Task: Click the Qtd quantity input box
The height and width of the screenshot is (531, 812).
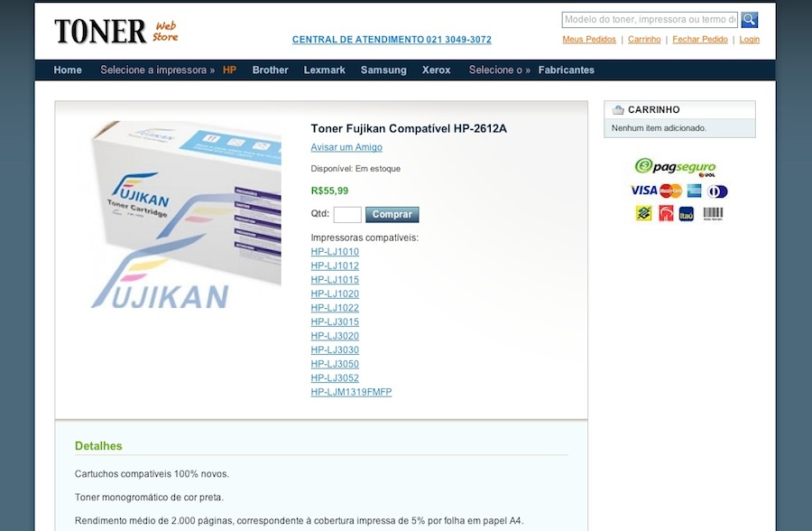Action: coord(347,215)
